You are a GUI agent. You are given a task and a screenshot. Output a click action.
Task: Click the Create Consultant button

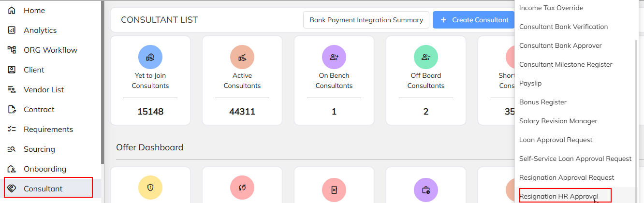pyautogui.click(x=474, y=20)
